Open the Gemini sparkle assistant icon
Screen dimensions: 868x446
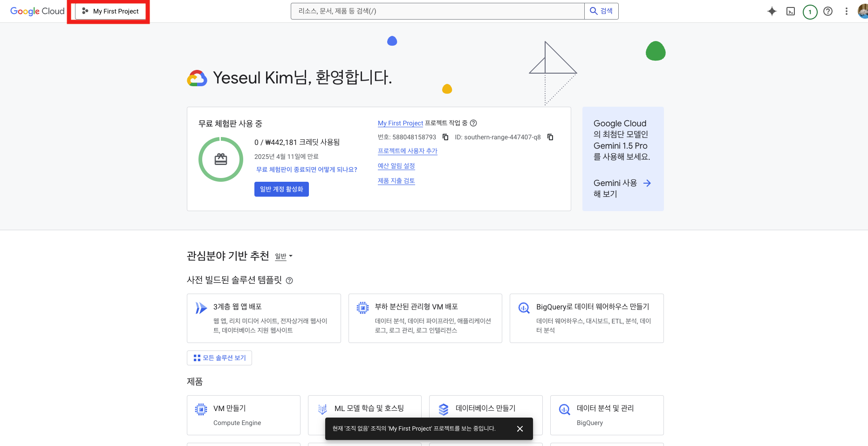pyautogui.click(x=772, y=11)
